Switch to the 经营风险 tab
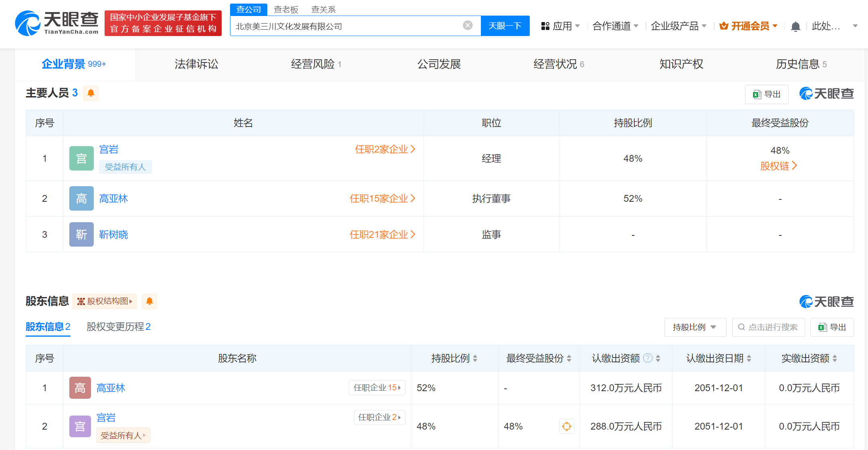The image size is (868, 450). [316, 64]
